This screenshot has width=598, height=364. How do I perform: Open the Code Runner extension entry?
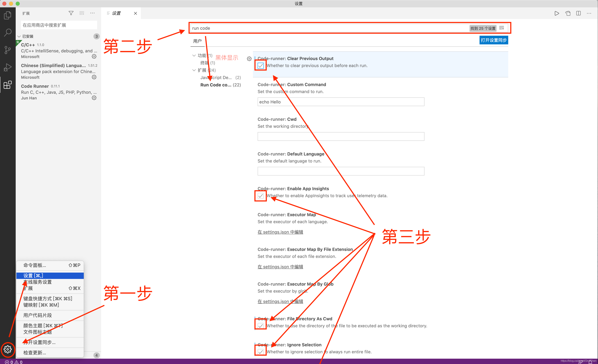pyautogui.click(x=58, y=92)
